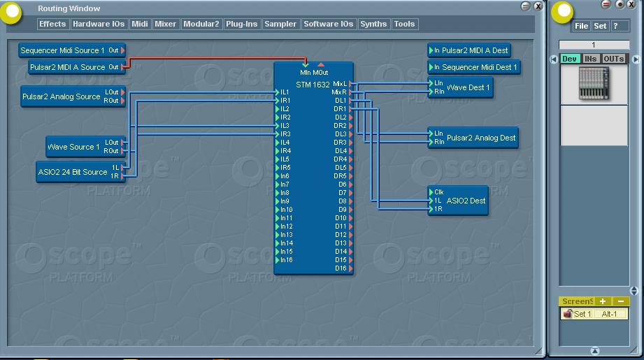The image size is (644, 360).
Task: Select the Pulsar2 Analog Source module
Action: tap(73, 96)
